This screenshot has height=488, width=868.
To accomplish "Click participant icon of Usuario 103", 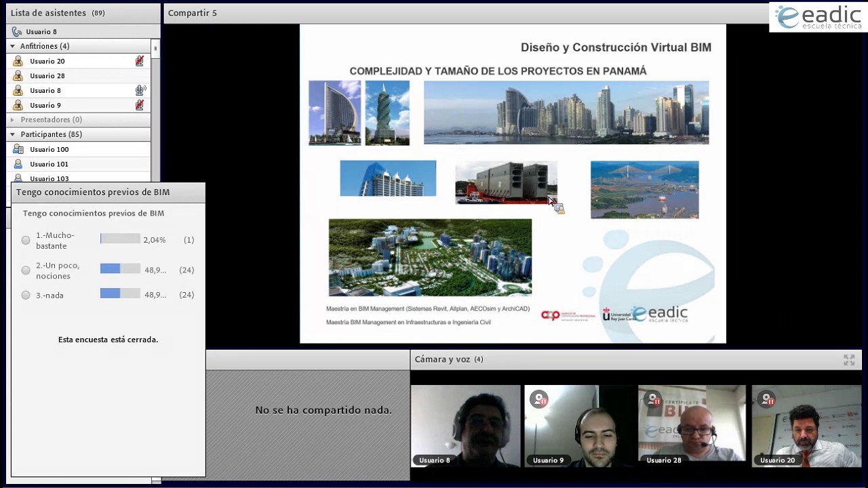I will [x=18, y=178].
